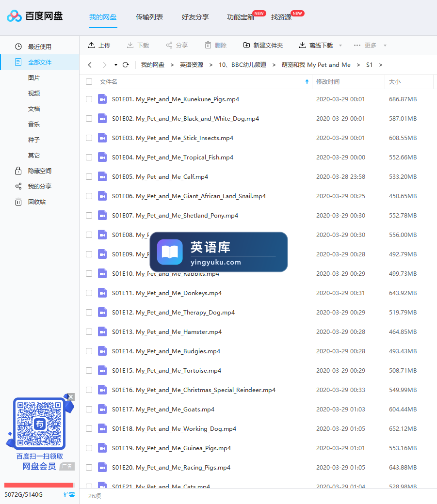Expand the 离线下载 dropdown arrow
Image resolution: width=437 pixels, height=504 pixels.
[340, 46]
